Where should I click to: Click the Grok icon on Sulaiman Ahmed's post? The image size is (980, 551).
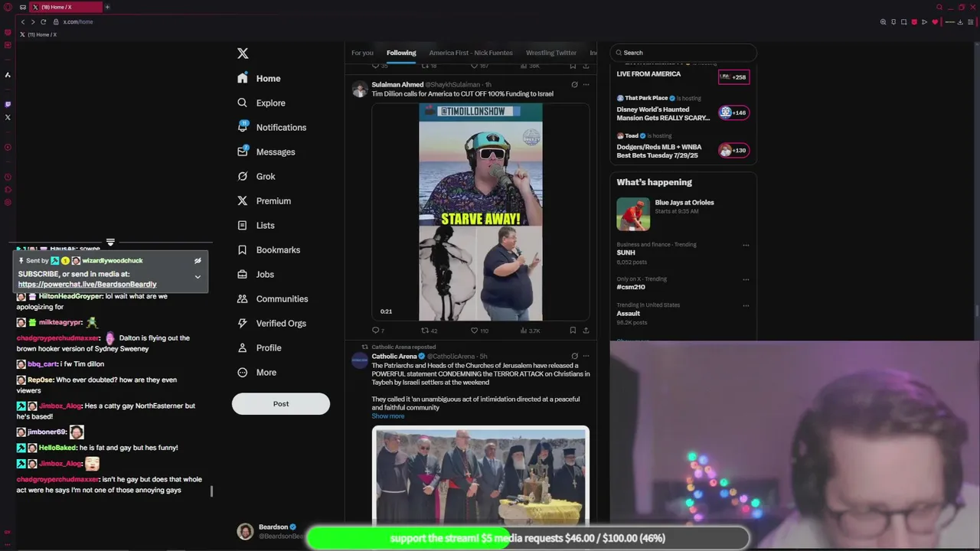574,84
